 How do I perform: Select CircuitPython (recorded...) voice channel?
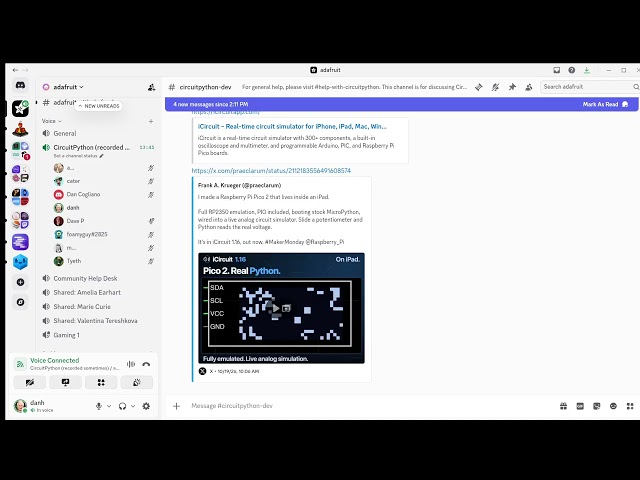(x=98, y=147)
